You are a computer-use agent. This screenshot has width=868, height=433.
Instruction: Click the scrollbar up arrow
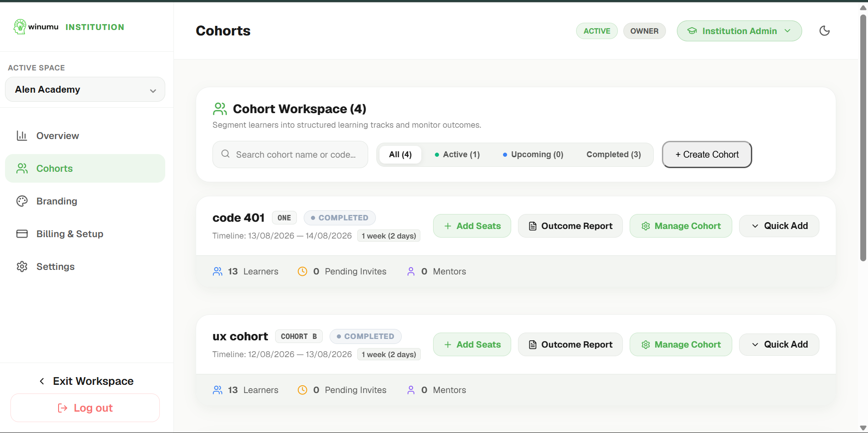click(863, 7)
